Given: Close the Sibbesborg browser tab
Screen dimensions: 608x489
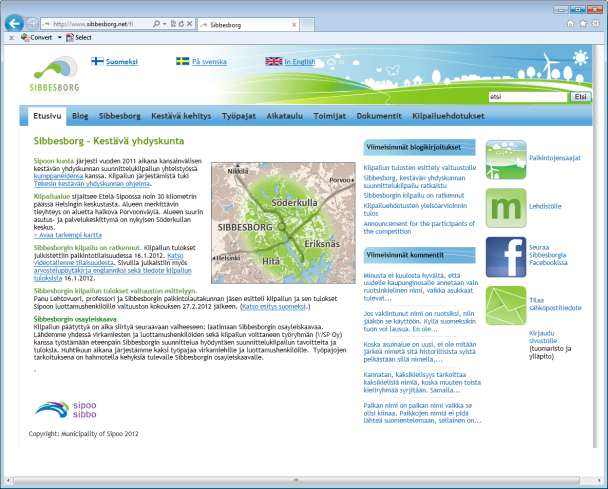Looking at the screenshot, I should coord(294,25).
